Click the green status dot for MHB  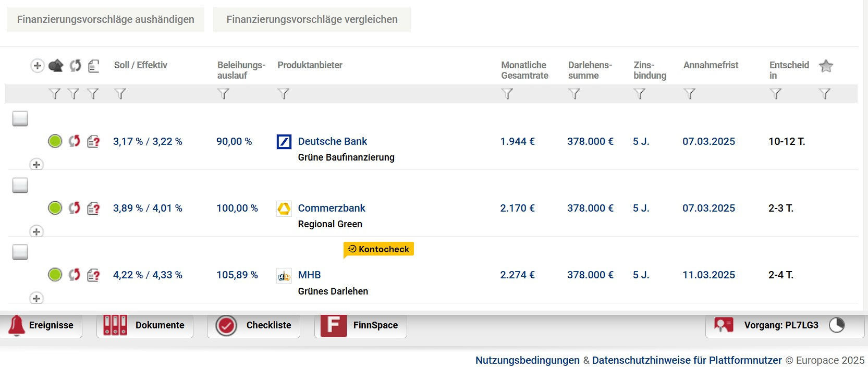tap(55, 274)
